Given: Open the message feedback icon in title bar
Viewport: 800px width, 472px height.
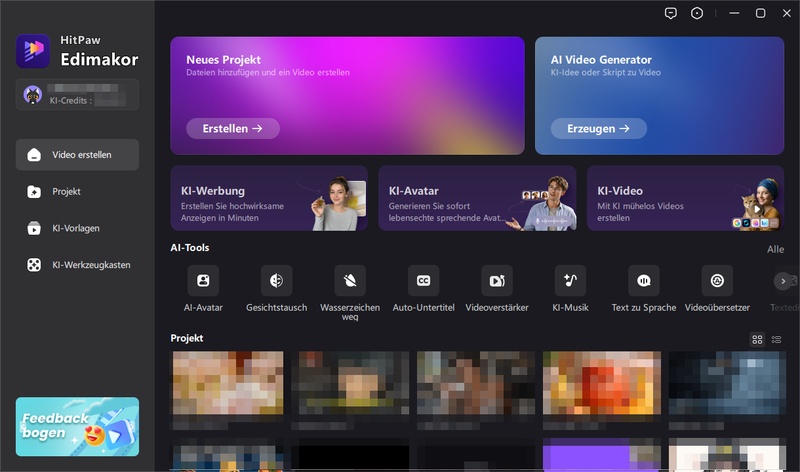Looking at the screenshot, I should pos(671,13).
